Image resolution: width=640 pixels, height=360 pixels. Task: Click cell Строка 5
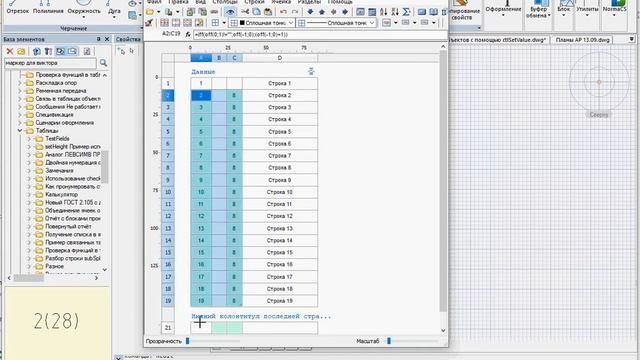[280, 132]
